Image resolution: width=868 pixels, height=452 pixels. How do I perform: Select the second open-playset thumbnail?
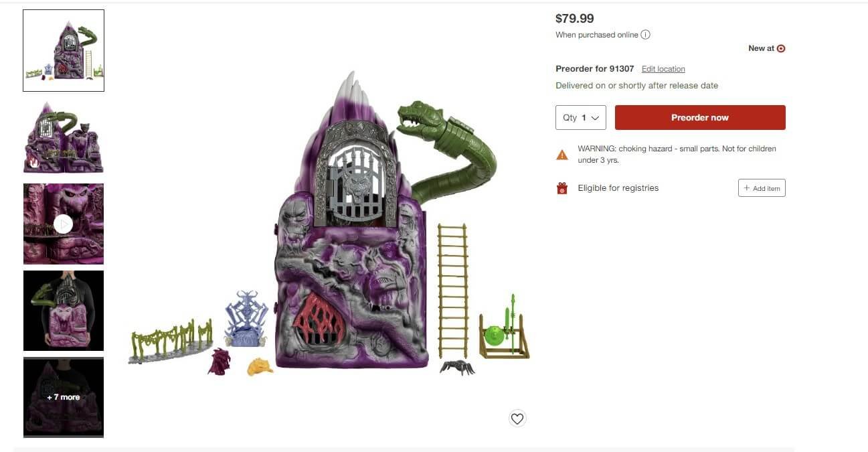pyautogui.click(x=64, y=137)
